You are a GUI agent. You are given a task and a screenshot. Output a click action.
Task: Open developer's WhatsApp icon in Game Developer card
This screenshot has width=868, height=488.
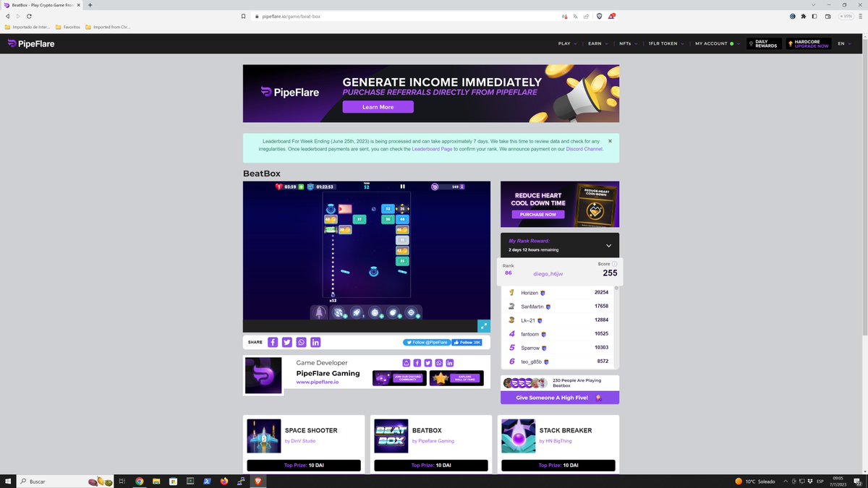(438, 363)
